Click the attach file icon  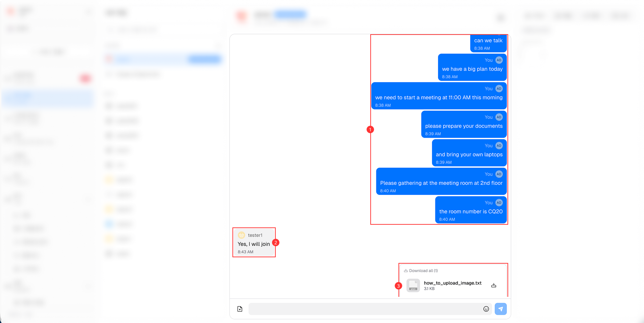pyautogui.click(x=240, y=309)
